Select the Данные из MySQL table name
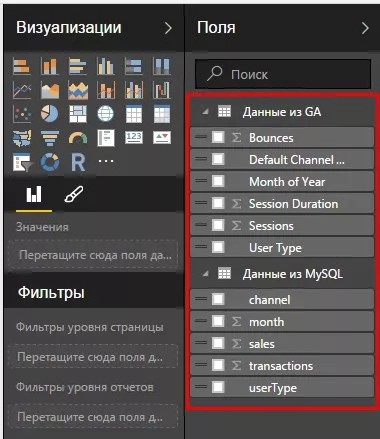Viewport: 380px width, 439px height. coord(293,274)
